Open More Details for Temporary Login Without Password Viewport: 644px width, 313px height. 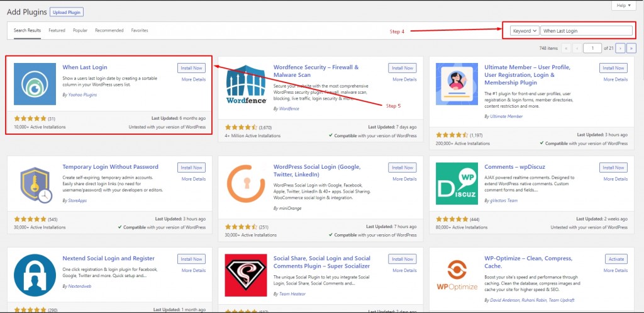pyautogui.click(x=194, y=179)
